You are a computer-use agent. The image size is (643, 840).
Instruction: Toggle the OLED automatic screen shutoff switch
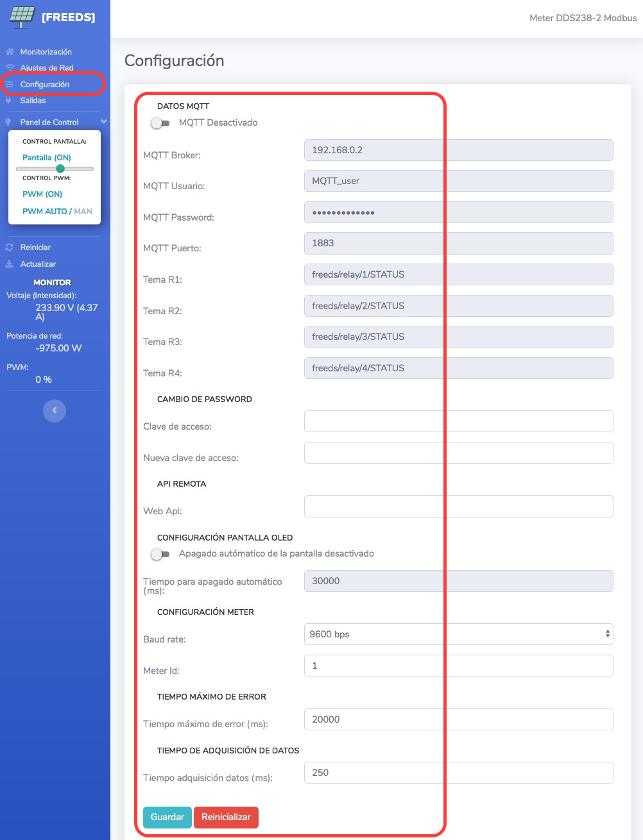(x=160, y=554)
